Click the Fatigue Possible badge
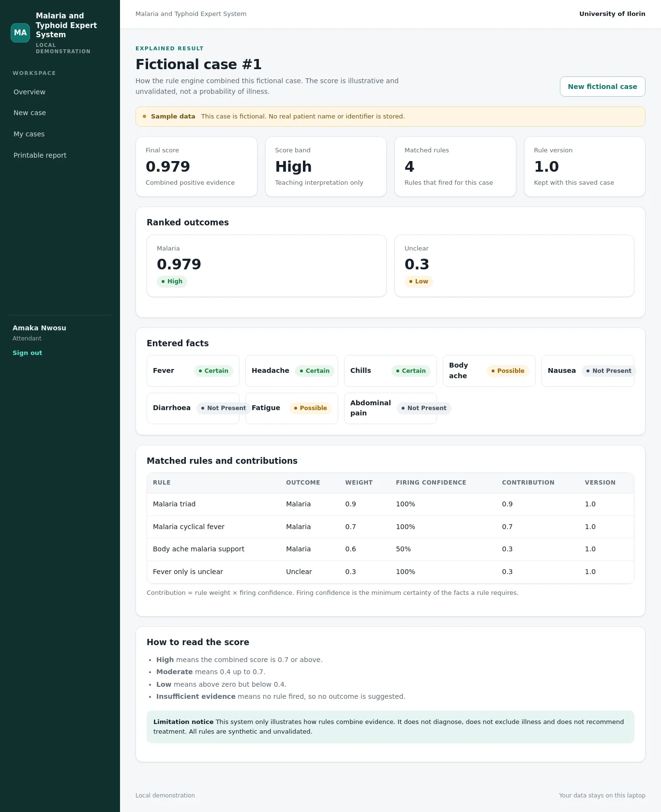This screenshot has width=661, height=812. point(310,408)
